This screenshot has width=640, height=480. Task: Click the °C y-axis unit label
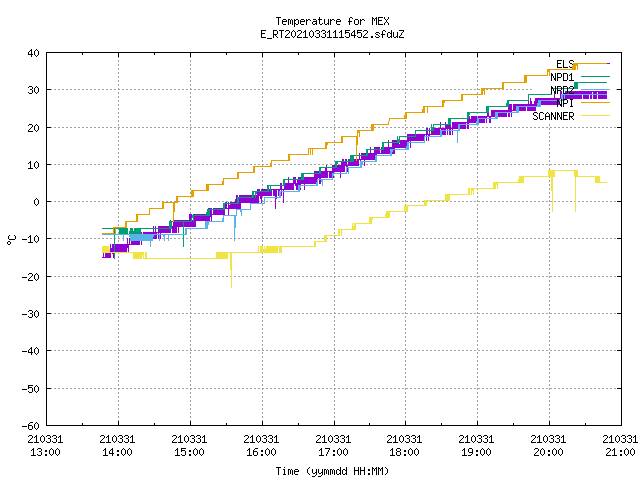coord(11,240)
